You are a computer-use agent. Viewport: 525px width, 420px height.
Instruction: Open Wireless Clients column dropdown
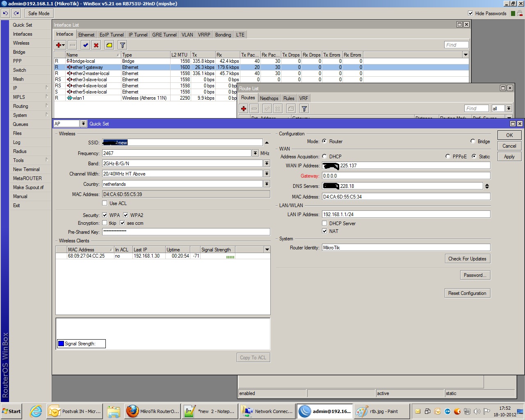pyautogui.click(x=267, y=249)
